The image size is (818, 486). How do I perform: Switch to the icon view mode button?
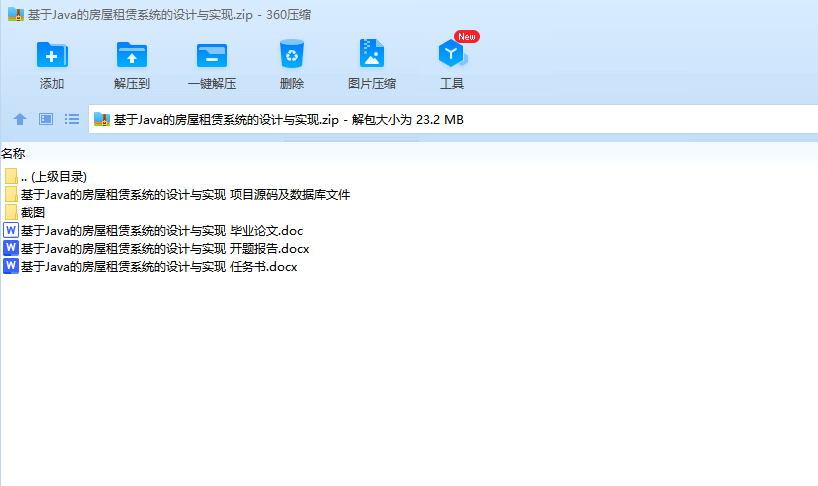(46, 119)
